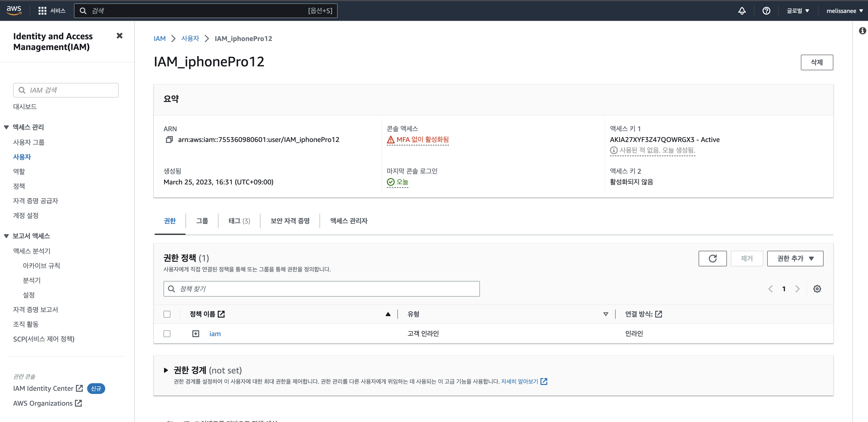Go to the AWS logo home
Screen dimensions: 868x422
tap(14, 10)
